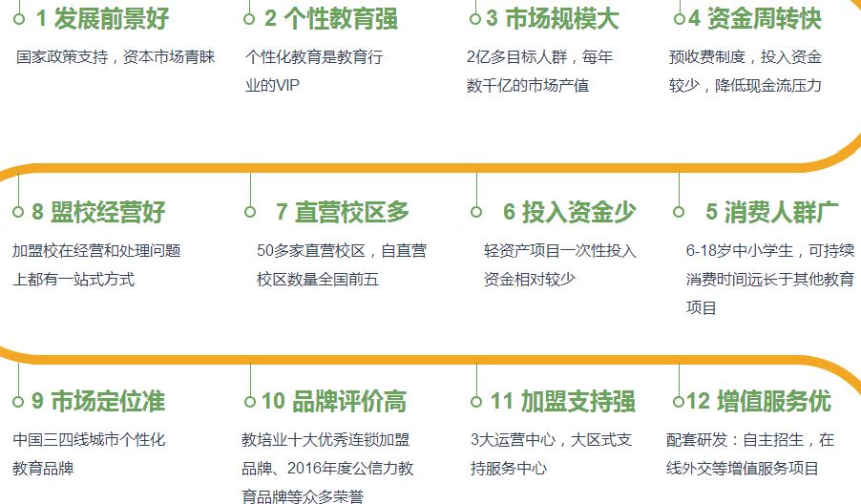The height and width of the screenshot is (504, 861).
Task: Click the text 预收费制度，投入资金
Action: (x=745, y=57)
